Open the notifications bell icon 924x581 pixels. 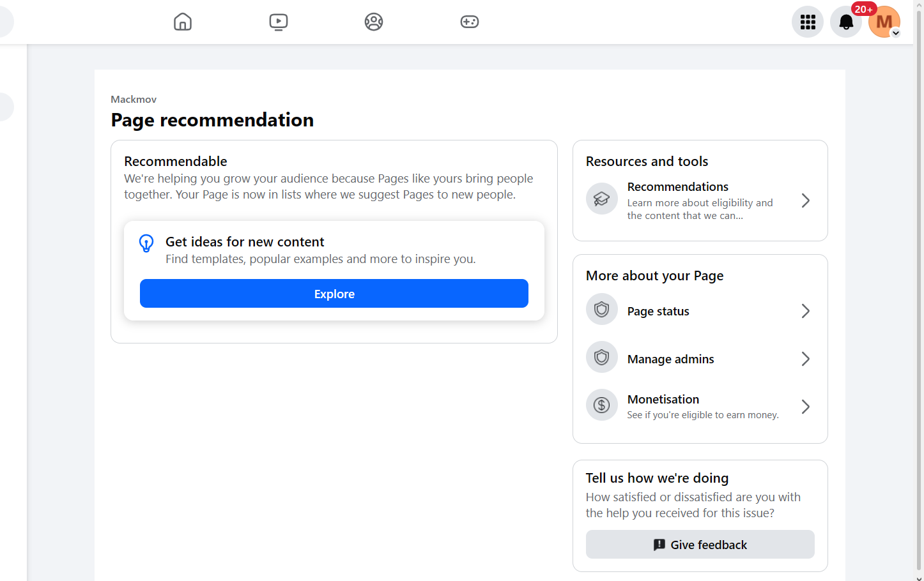click(x=846, y=22)
